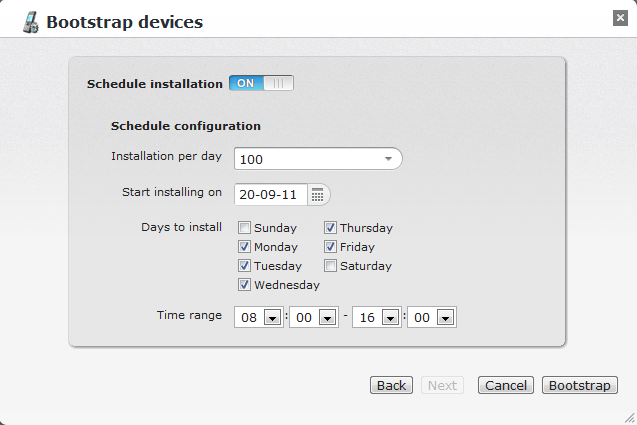Click the Bootstrap button
The width and height of the screenshot is (637, 425).
click(580, 385)
